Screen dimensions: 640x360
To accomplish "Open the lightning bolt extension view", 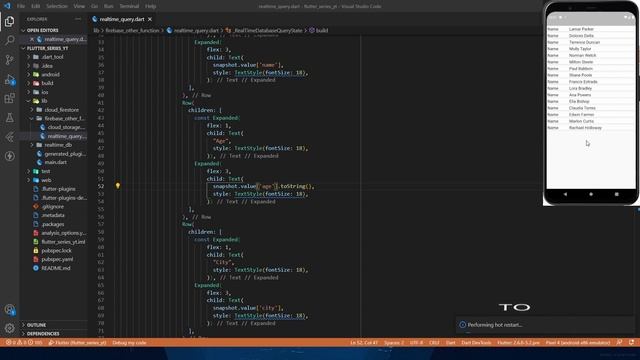I will coord(9,156).
